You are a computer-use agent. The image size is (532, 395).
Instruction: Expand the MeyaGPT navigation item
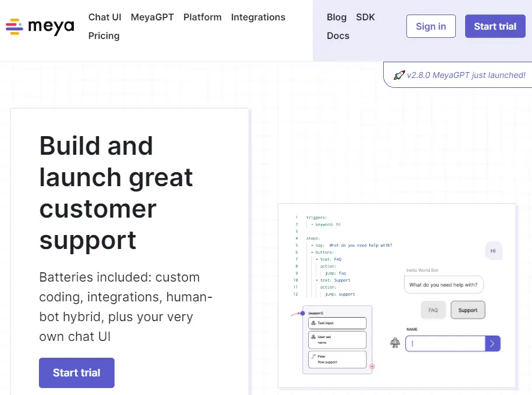[x=152, y=17]
